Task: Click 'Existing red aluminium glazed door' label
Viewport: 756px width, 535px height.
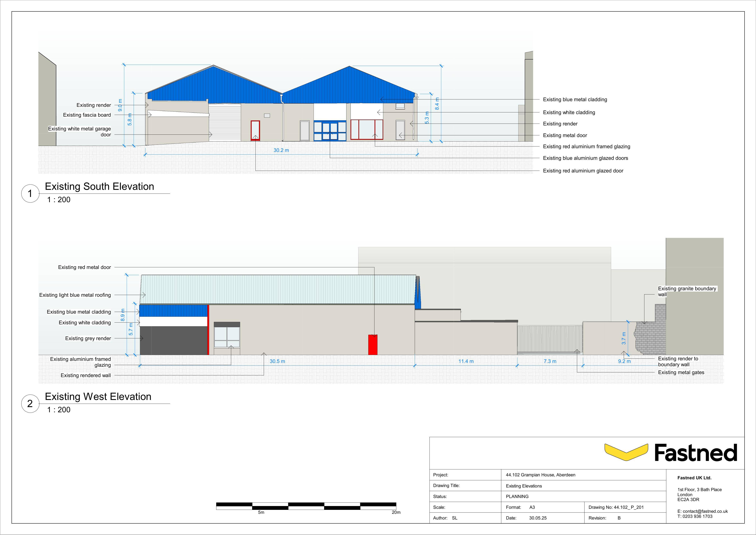Action: (583, 171)
